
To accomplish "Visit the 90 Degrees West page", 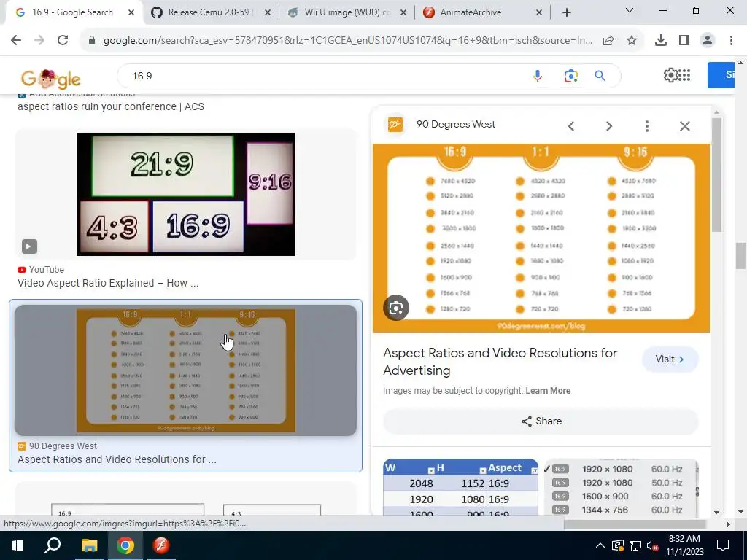I will [670, 359].
